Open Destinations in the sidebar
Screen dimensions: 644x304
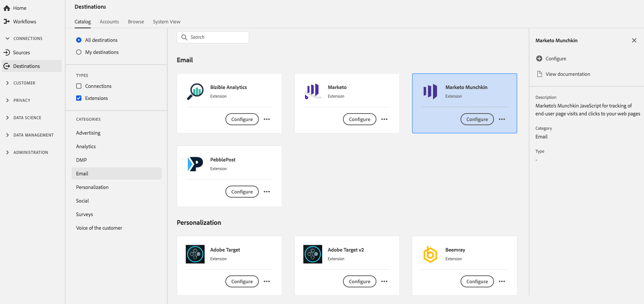(x=32, y=66)
